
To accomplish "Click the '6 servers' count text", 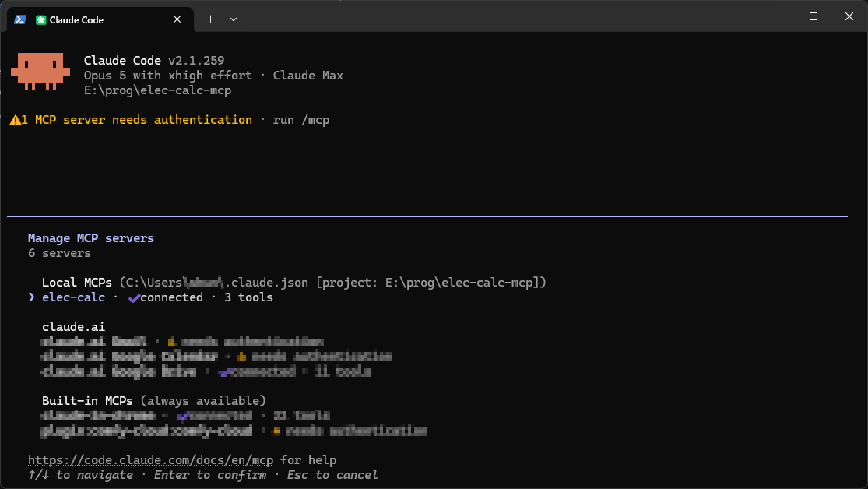I will [59, 253].
